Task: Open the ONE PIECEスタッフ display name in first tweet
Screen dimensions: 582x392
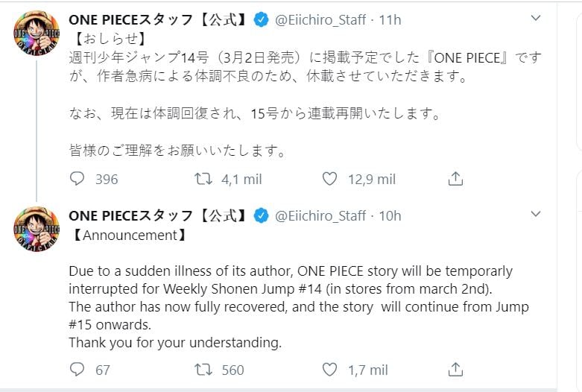Action: click(x=158, y=19)
